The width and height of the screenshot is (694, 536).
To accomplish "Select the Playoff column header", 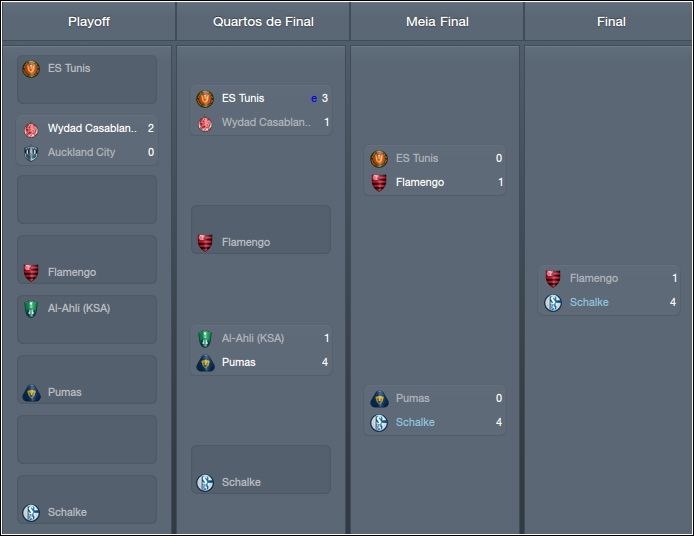I will tap(89, 21).
